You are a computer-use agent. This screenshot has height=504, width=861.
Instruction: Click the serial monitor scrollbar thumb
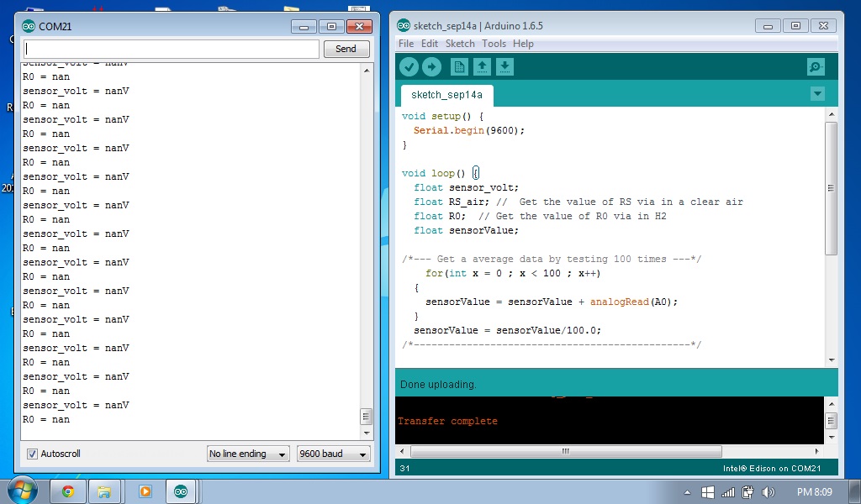(367, 417)
